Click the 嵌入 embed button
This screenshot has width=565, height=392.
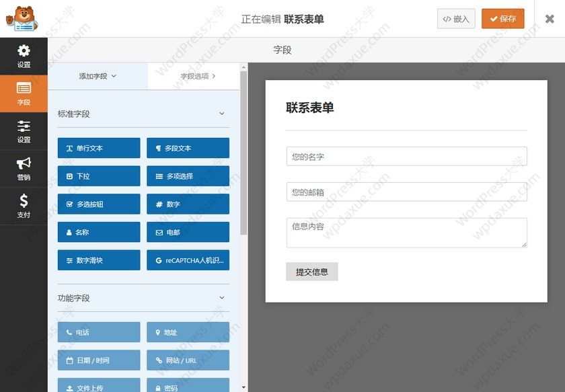[x=456, y=19]
